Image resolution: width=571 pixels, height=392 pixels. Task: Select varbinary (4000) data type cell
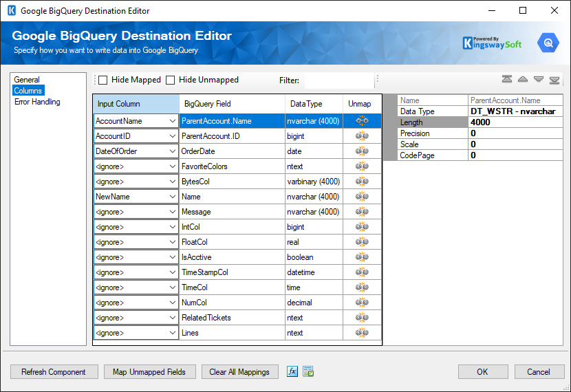click(x=314, y=182)
